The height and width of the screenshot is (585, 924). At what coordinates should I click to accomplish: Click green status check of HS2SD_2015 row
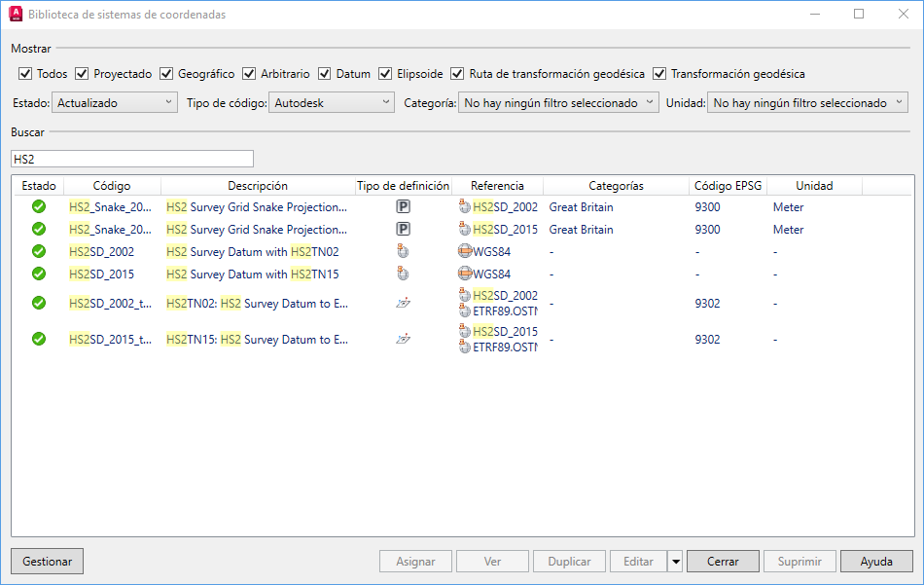(x=39, y=274)
